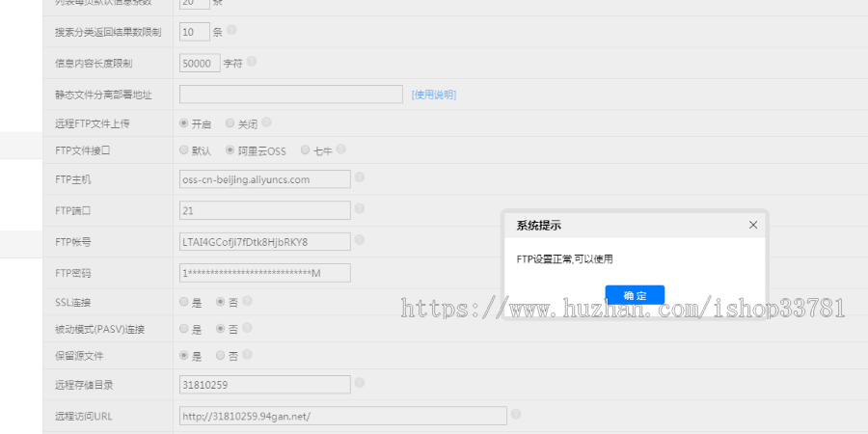Click the FTP主机 input field
The width and height of the screenshot is (868, 434).
[264, 179]
